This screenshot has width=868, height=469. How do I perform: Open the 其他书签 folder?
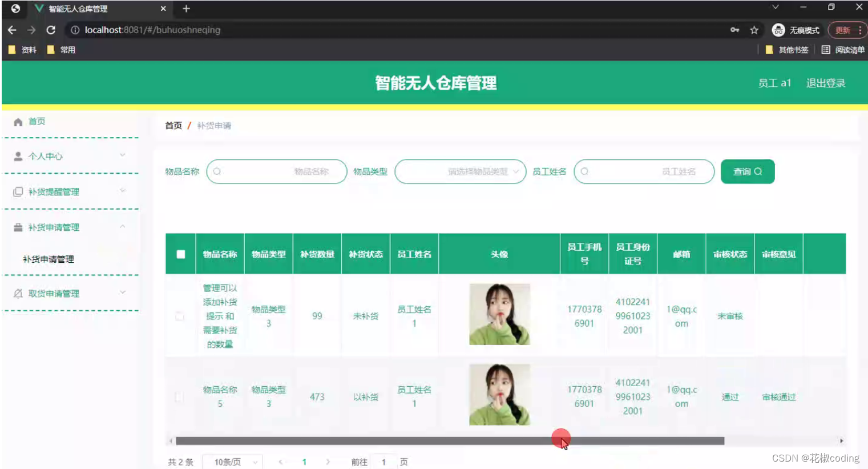tap(787, 50)
